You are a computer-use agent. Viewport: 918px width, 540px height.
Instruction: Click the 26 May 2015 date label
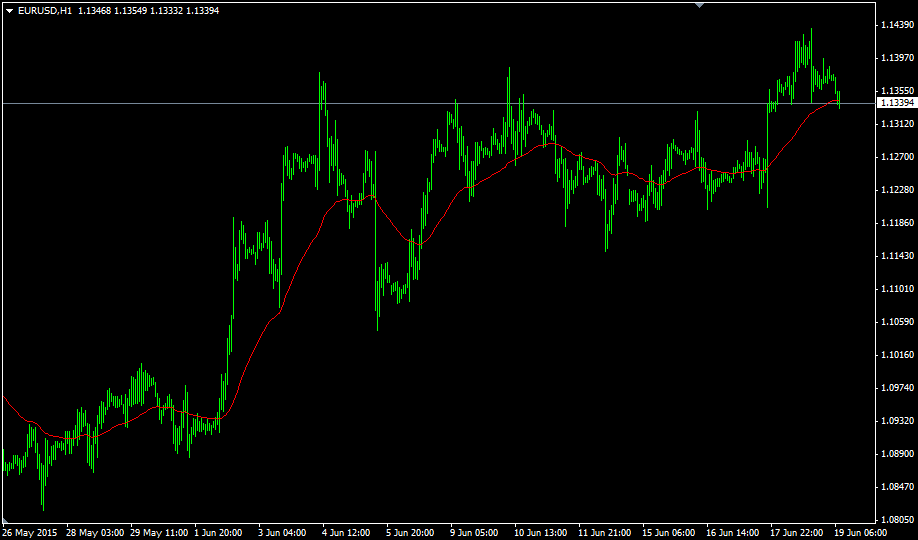(x=30, y=533)
